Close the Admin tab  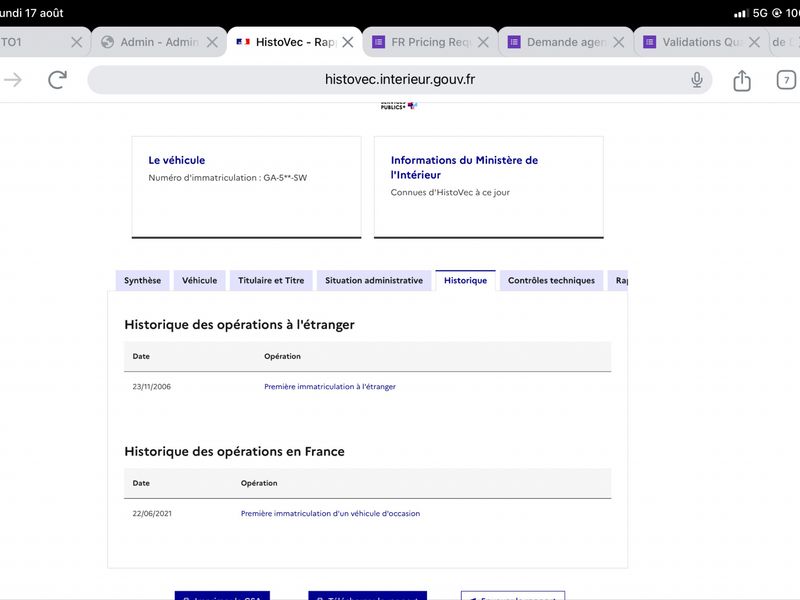coord(212,42)
